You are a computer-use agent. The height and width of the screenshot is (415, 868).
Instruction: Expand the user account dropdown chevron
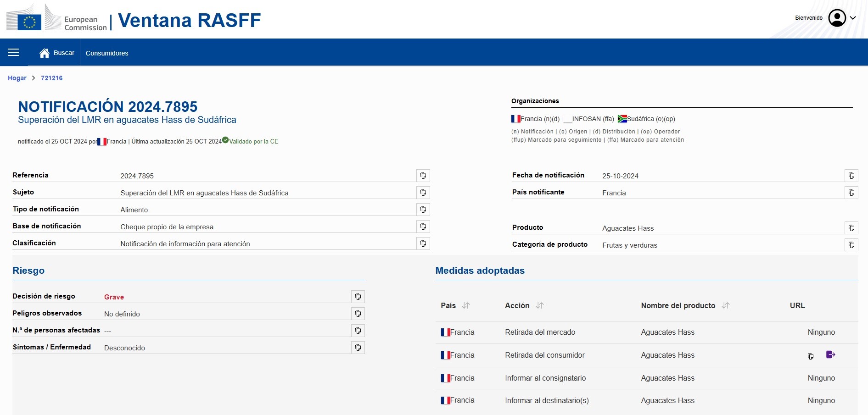[x=853, y=18]
